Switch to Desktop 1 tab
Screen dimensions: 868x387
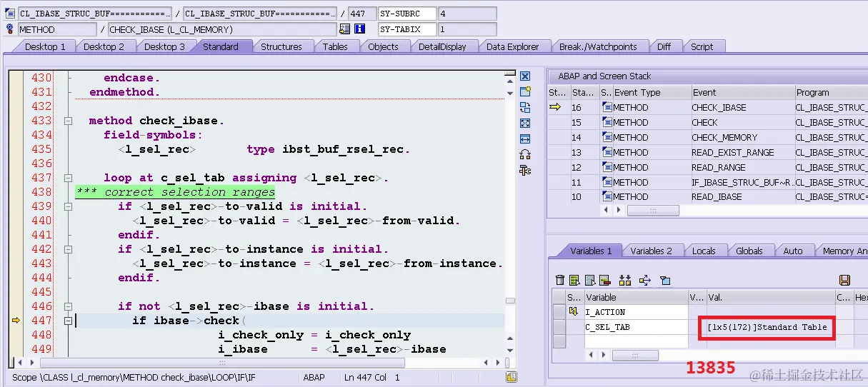44,46
